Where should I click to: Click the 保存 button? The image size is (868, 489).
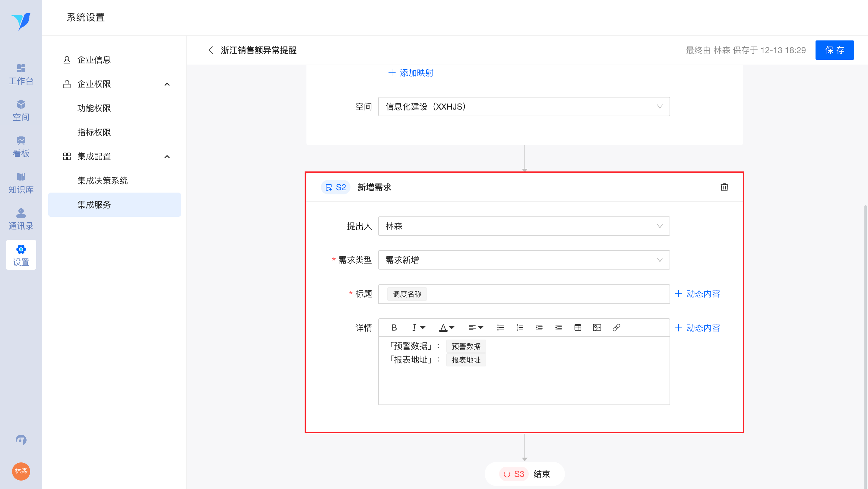pos(834,50)
